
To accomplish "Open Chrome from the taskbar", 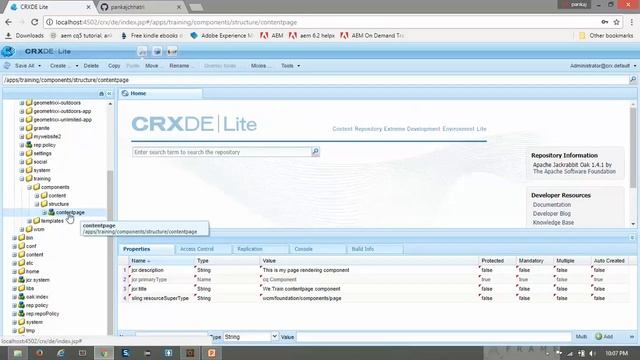I will [x=104, y=353].
